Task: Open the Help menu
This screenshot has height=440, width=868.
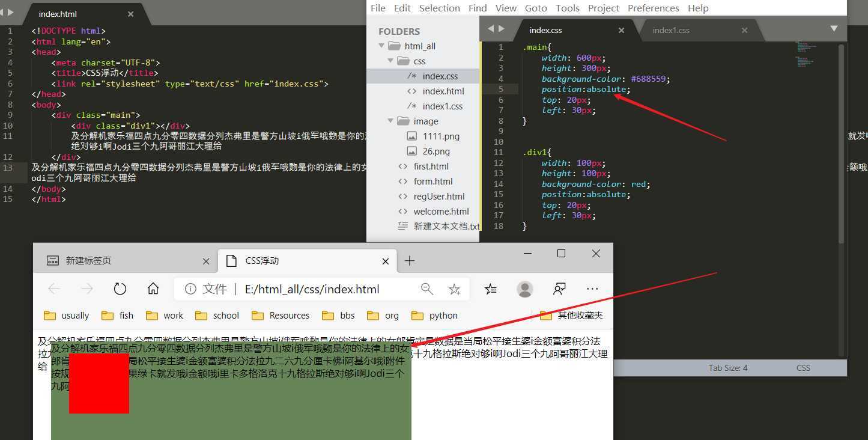Action: tap(698, 8)
